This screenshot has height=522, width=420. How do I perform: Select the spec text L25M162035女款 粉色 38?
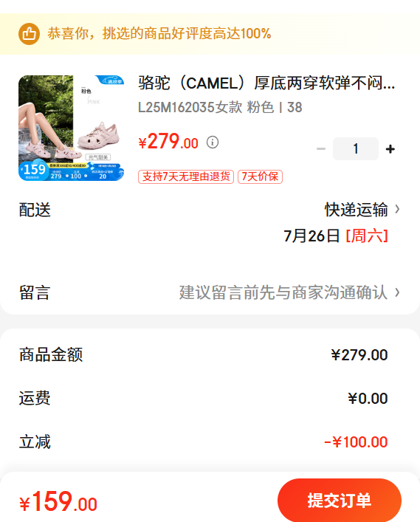click(x=220, y=108)
